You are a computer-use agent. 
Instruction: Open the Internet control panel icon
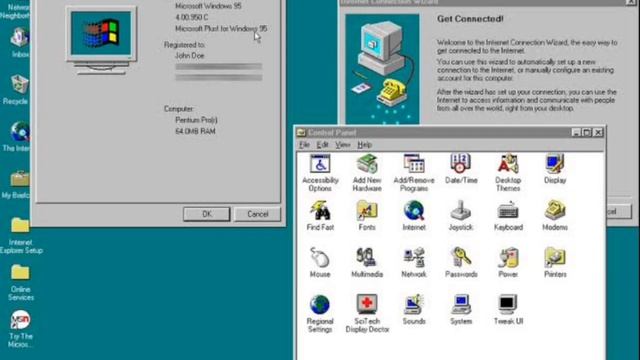pos(414,216)
